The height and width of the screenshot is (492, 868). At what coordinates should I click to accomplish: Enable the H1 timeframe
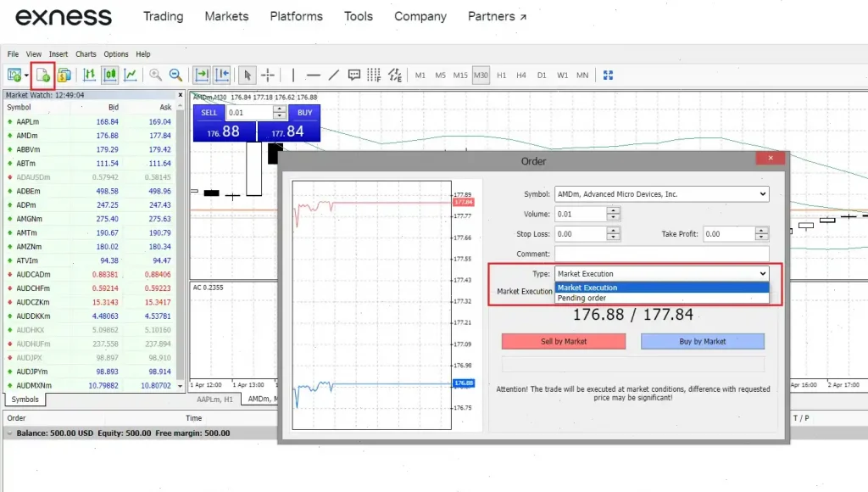click(501, 75)
